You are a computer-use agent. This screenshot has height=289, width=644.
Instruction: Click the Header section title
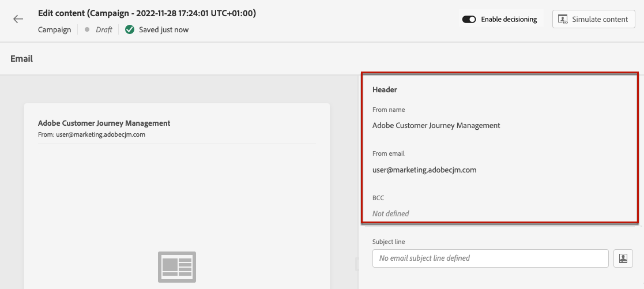(x=385, y=89)
